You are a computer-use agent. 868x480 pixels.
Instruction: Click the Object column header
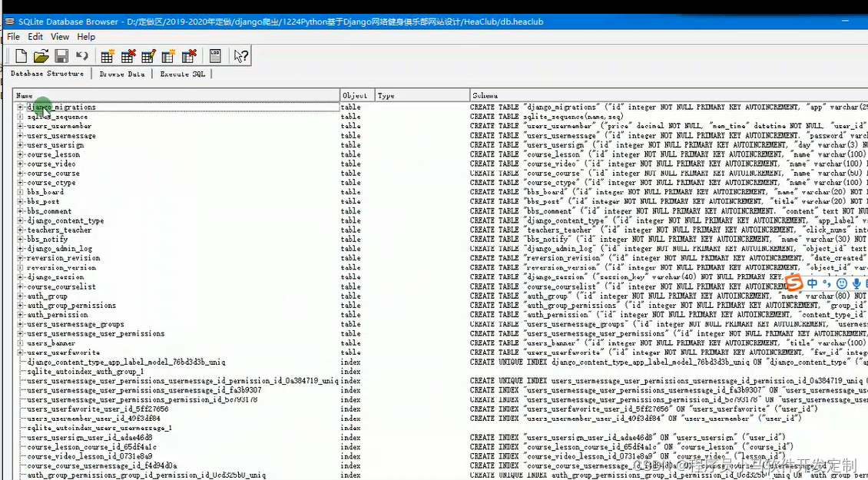point(357,95)
